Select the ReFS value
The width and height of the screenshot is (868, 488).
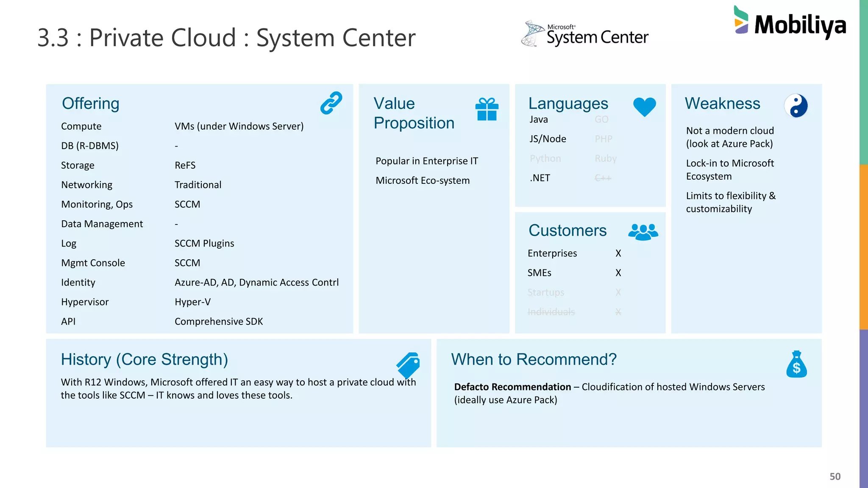click(x=185, y=165)
